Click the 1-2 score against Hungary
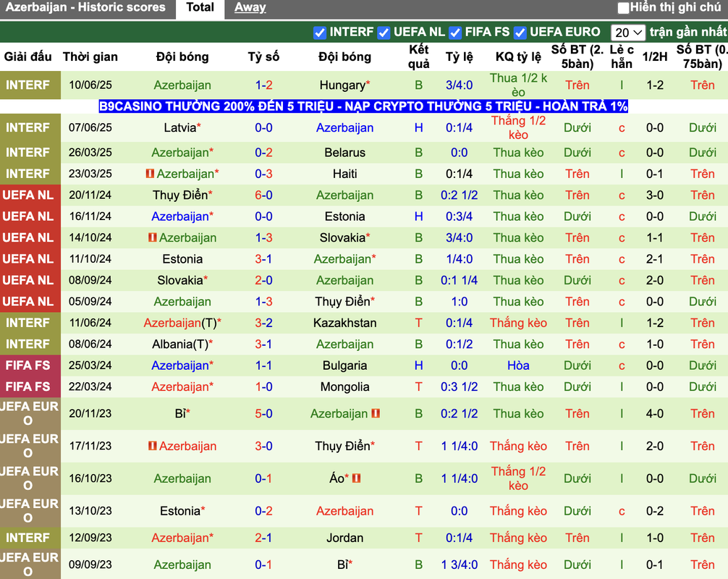The width and height of the screenshot is (728, 579). click(263, 85)
